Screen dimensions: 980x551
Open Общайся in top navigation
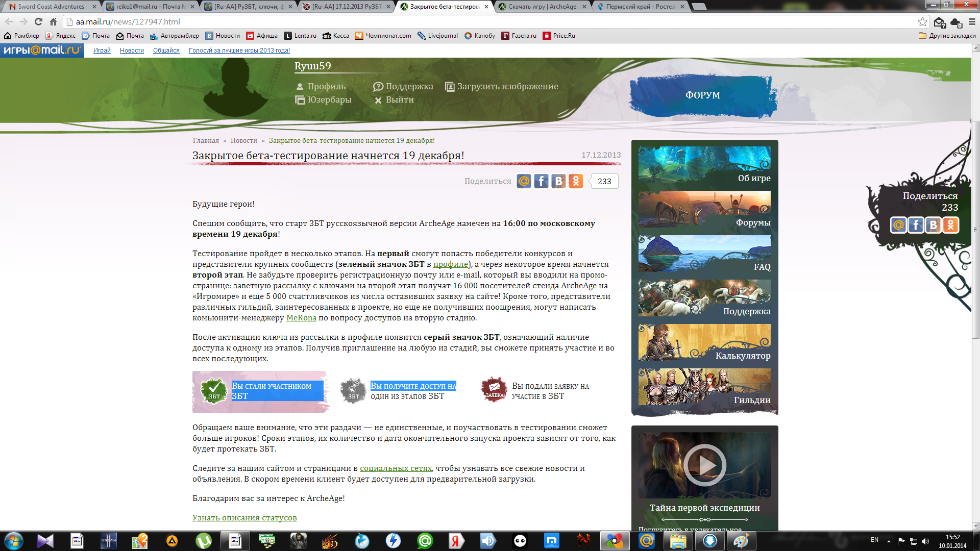(166, 51)
